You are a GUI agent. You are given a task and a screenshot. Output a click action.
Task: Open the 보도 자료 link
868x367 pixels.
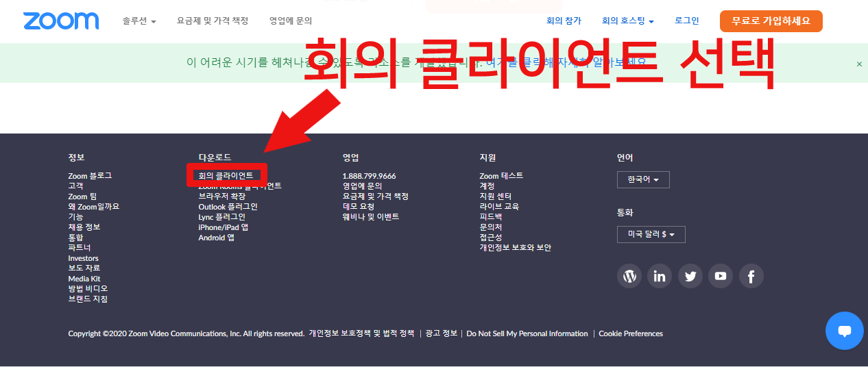pos(84,268)
